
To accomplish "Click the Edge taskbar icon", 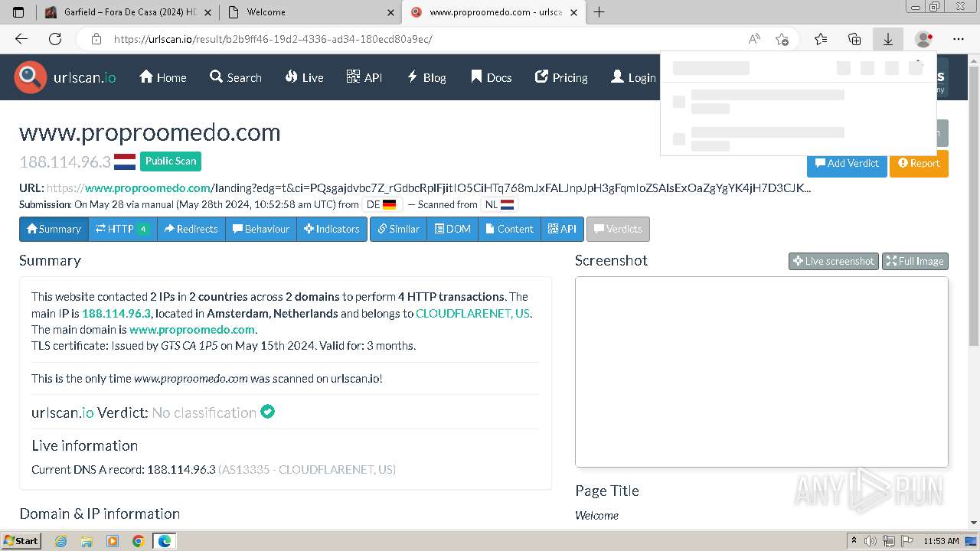I will (x=164, y=541).
